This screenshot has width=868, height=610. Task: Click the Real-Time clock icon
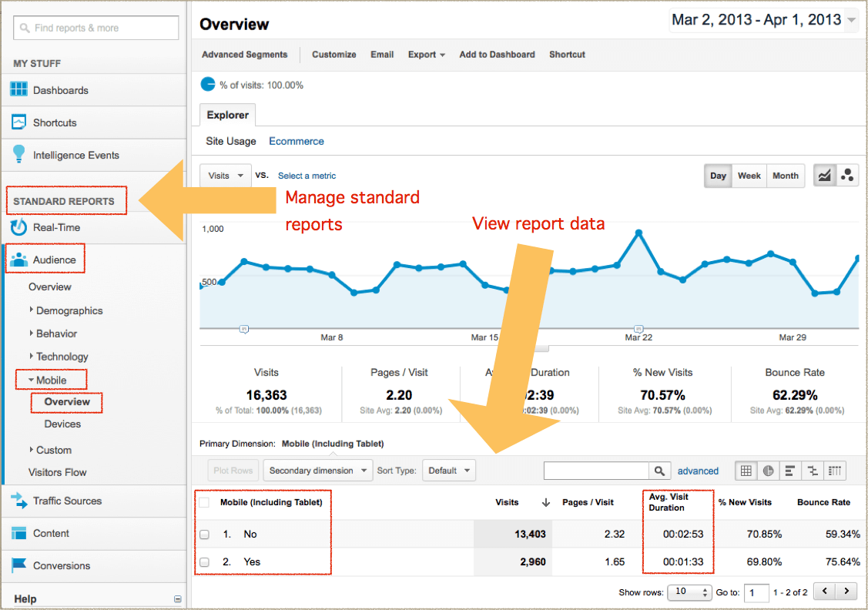click(18, 227)
